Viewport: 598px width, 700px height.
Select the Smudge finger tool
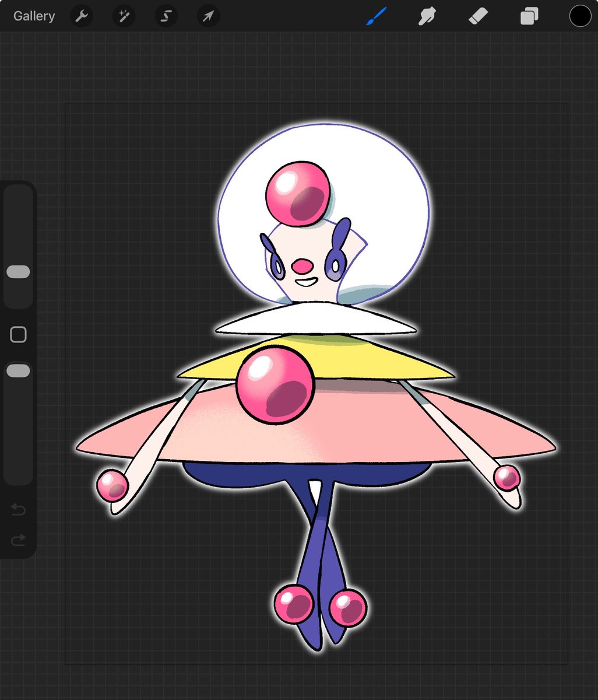click(427, 16)
